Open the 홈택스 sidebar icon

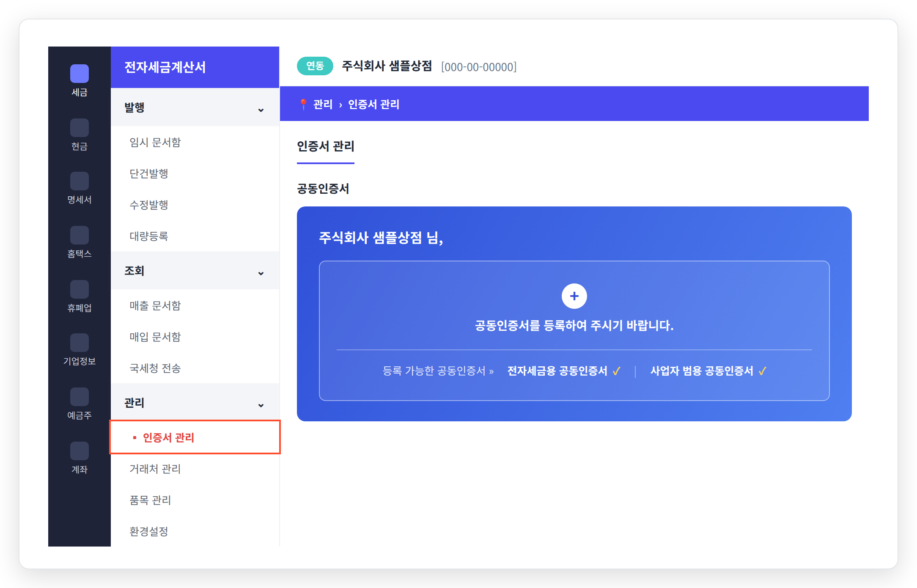click(80, 235)
